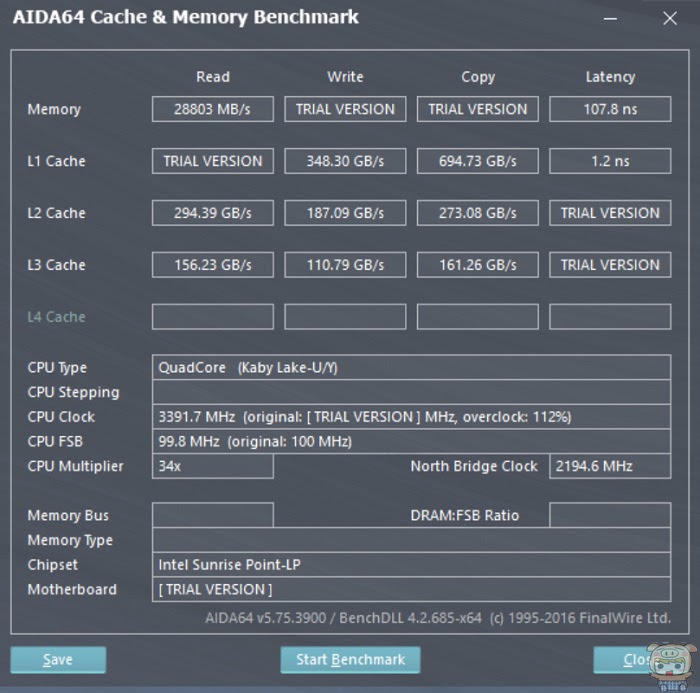This screenshot has width=700, height=693.
Task: Click the L1 Cache Read TRIAL VERSION field
Action: 212,161
